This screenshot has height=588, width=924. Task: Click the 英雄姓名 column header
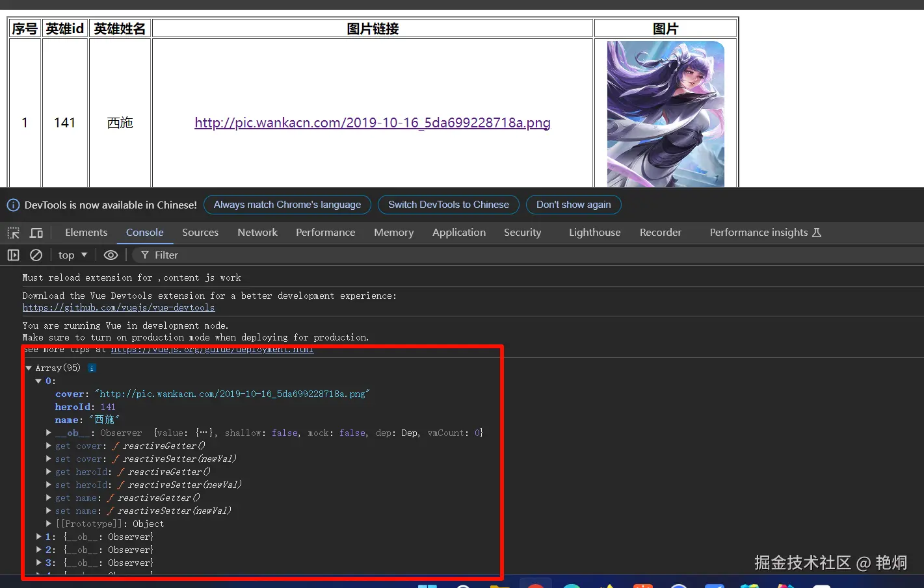[120, 29]
